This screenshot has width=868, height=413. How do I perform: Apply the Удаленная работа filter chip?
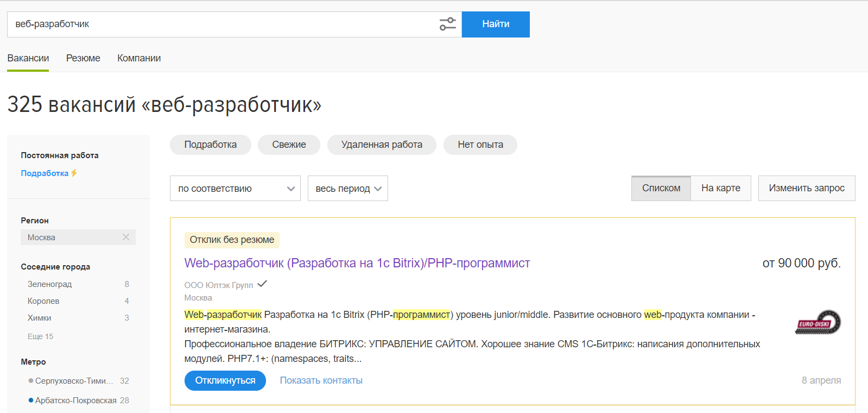pos(382,145)
